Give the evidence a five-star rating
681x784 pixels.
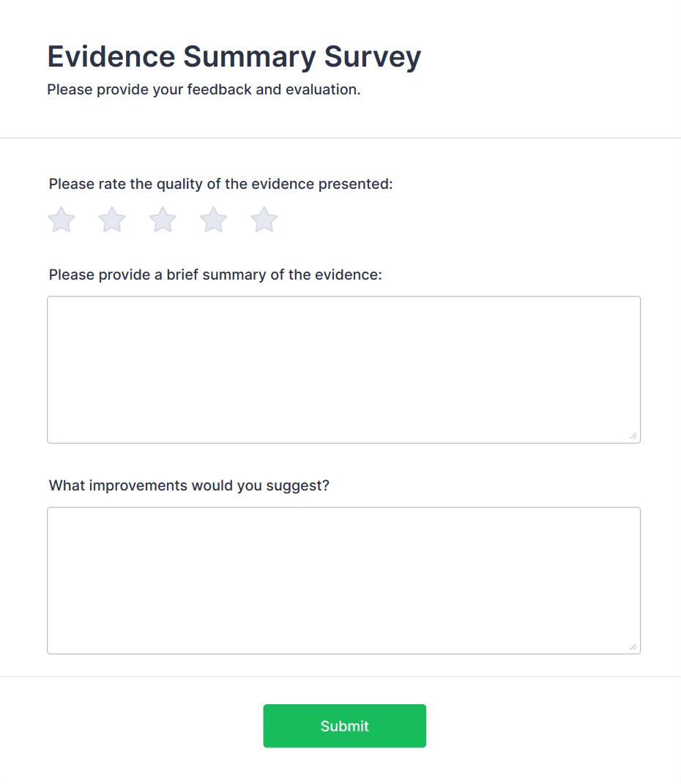pyautogui.click(x=264, y=220)
